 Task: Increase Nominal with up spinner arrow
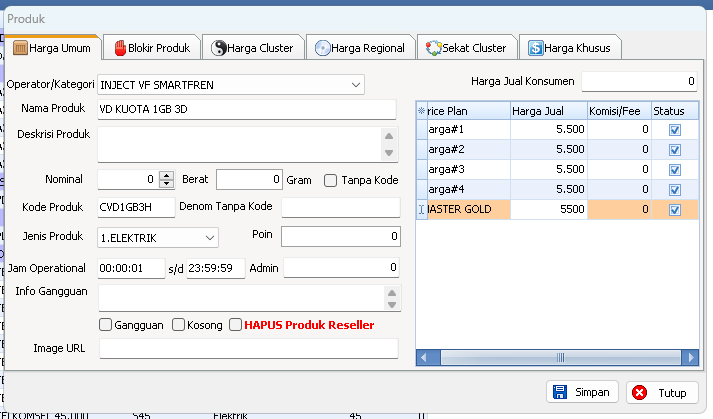tap(167, 175)
